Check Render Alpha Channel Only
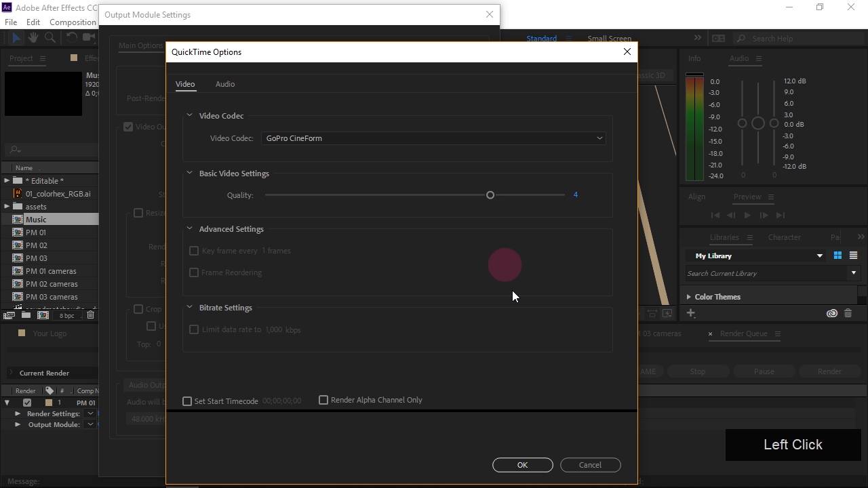868x488 pixels. 323,400
